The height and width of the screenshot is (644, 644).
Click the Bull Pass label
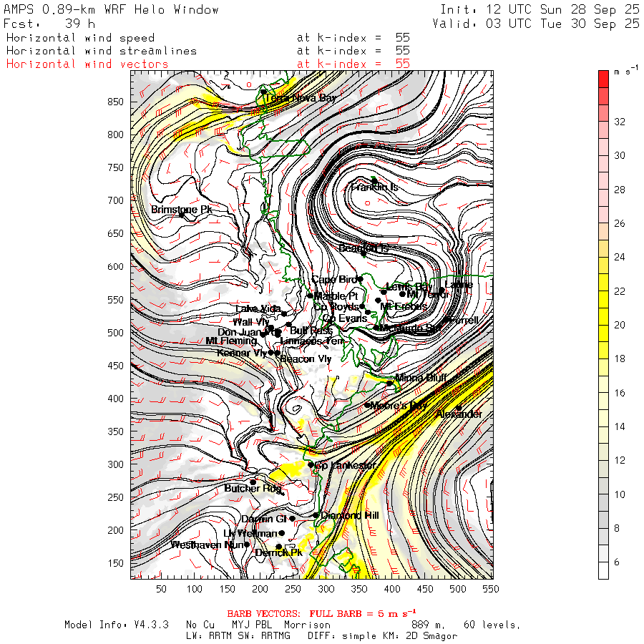(311, 331)
